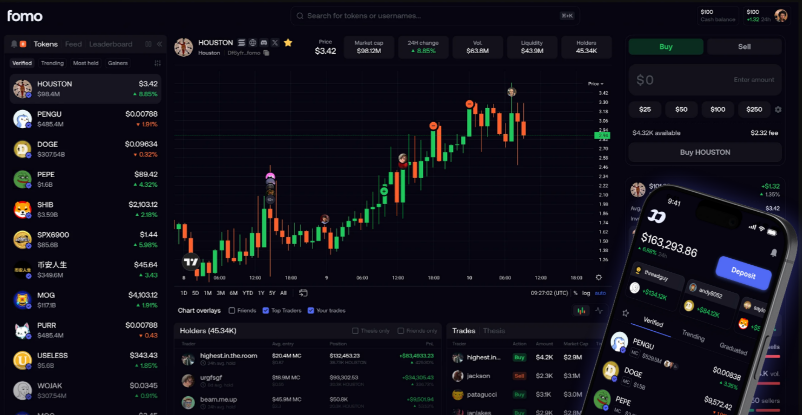Click the fomo logo

click(25, 16)
